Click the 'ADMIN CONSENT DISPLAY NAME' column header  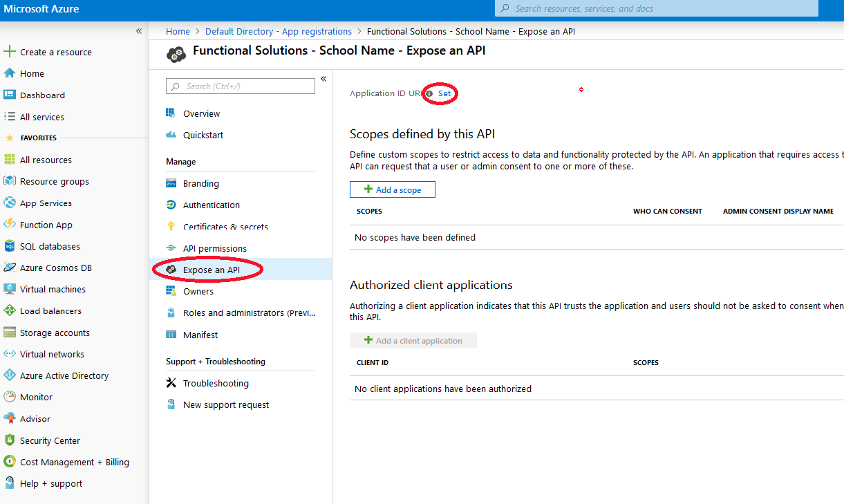pyautogui.click(x=778, y=211)
